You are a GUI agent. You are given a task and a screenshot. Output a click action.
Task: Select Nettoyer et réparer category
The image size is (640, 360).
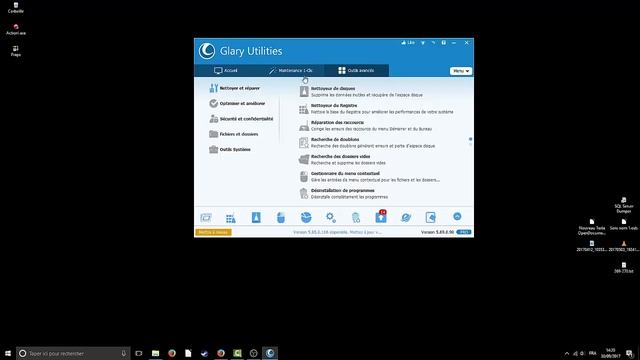click(235, 88)
